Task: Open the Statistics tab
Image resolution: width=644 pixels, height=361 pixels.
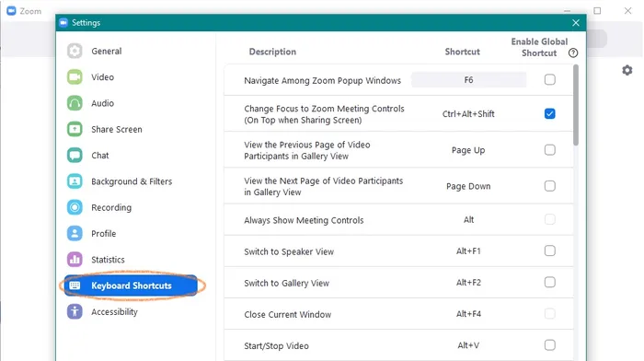Action: (132, 260)
